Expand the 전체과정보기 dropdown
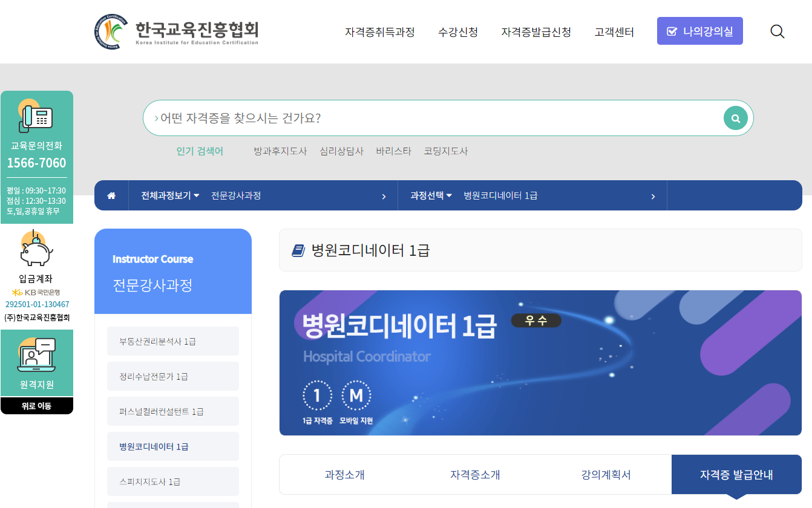Image resolution: width=812 pixels, height=508 pixels. (x=168, y=195)
